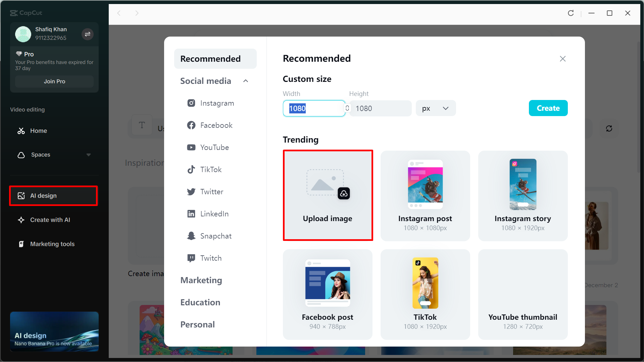Switch to the Education category
644x362 pixels.
point(200,302)
